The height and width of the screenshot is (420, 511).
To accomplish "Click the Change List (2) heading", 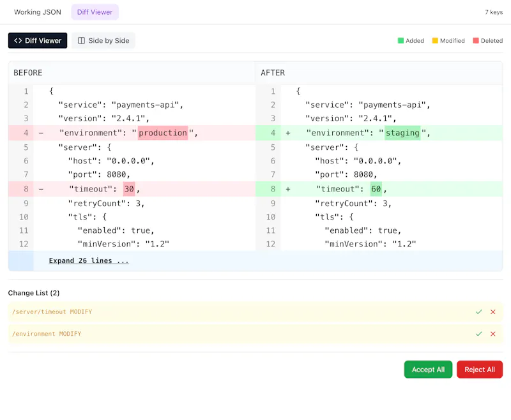I will (x=34, y=293).
